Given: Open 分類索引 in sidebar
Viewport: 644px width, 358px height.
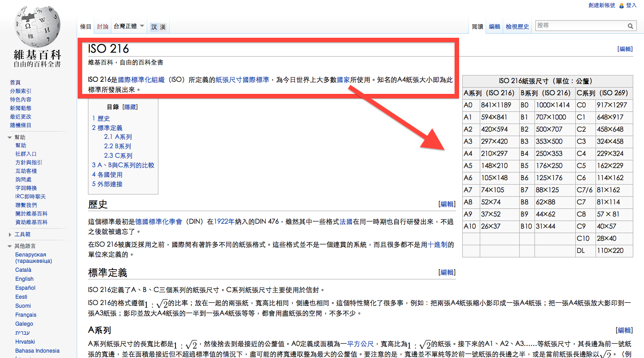Looking at the screenshot, I should [21, 91].
